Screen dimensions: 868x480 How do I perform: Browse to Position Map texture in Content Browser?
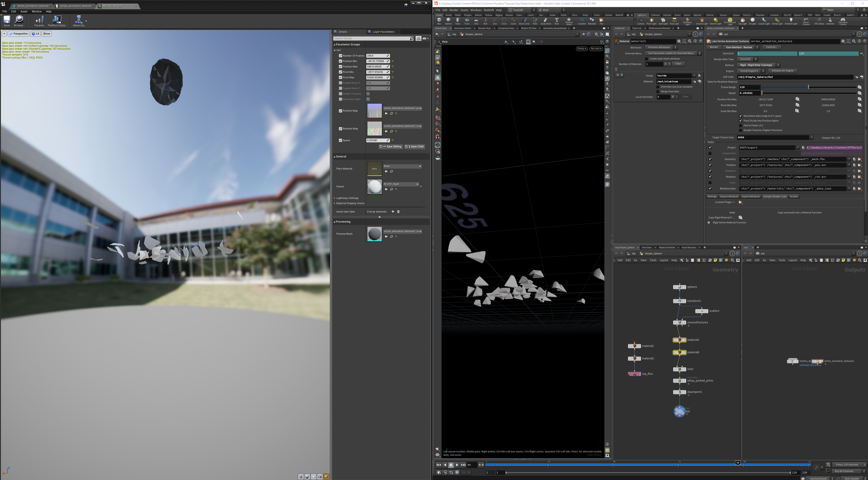(x=392, y=114)
